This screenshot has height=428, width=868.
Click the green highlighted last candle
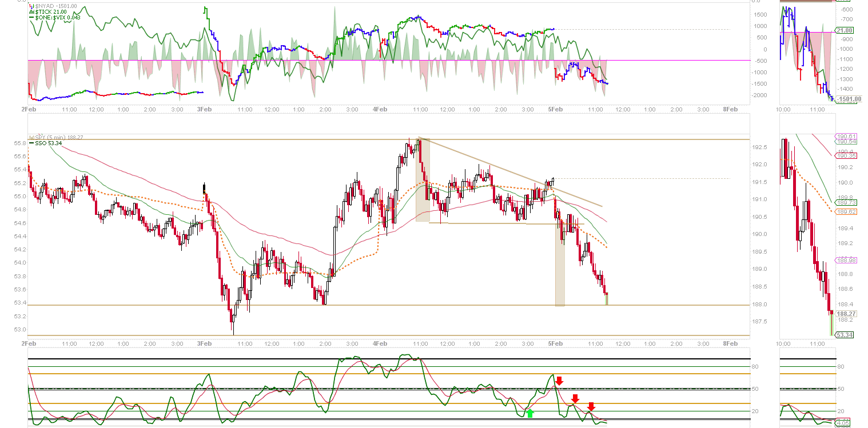606,298
